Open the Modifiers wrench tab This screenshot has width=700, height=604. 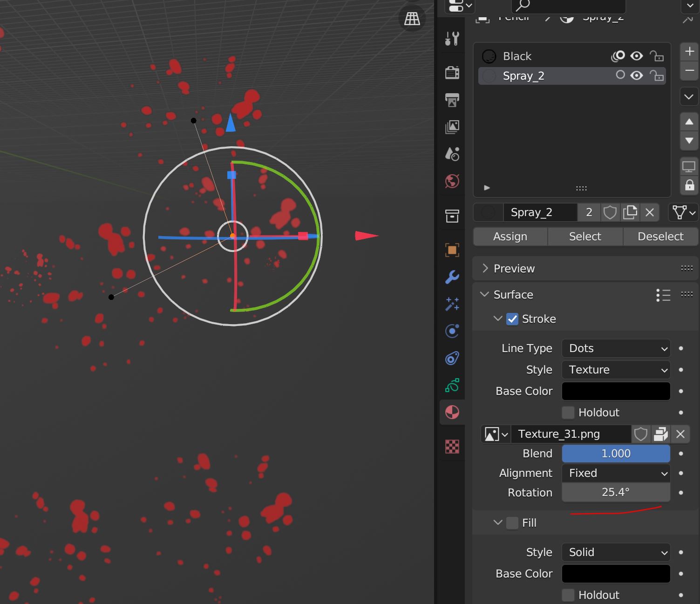(x=452, y=277)
